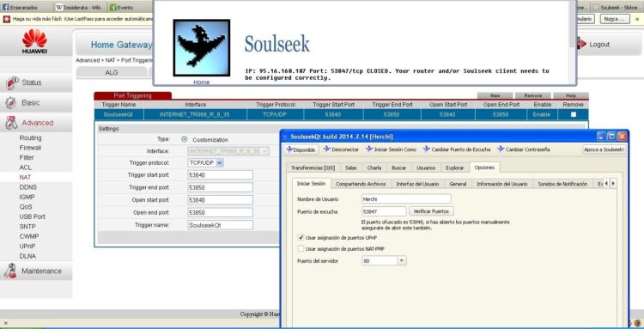
Task: Click the router Logout button
Action: point(594,45)
